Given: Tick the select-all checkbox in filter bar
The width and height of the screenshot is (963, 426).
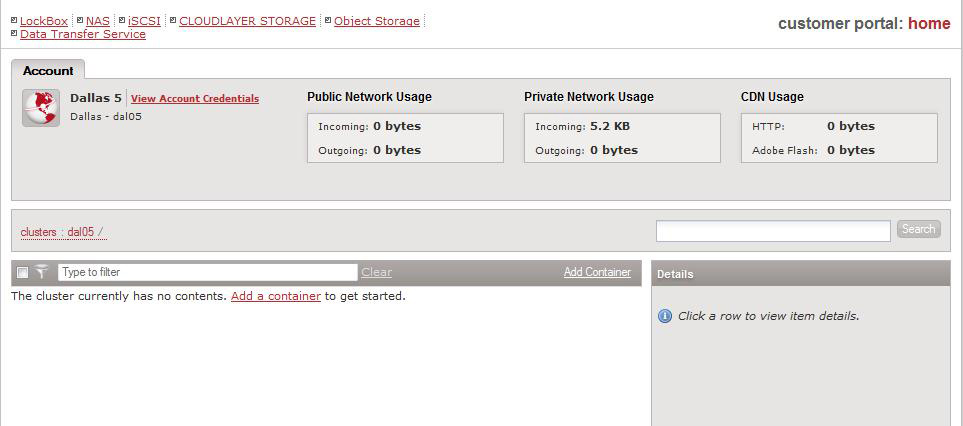Looking at the screenshot, I should click(23, 272).
